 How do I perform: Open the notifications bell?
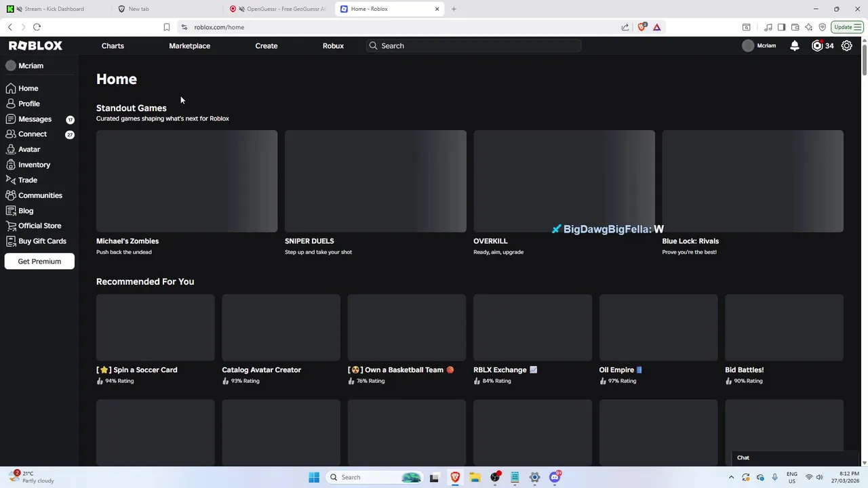(795, 45)
